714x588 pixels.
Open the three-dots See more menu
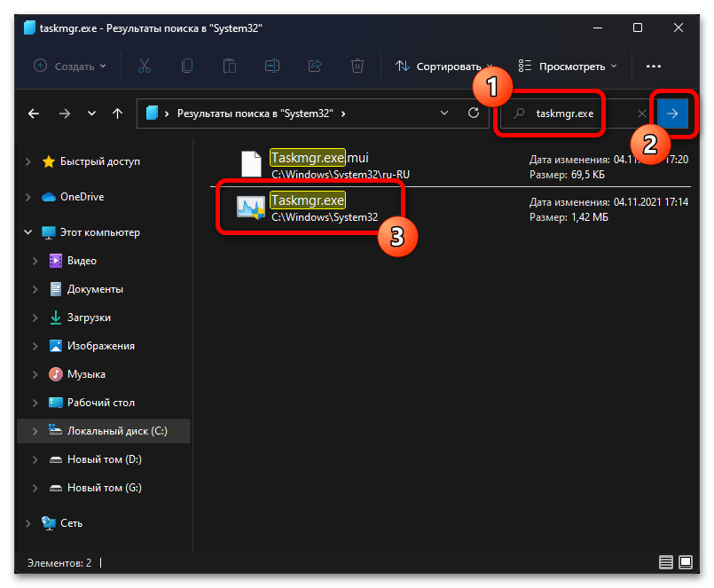[654, 67]
